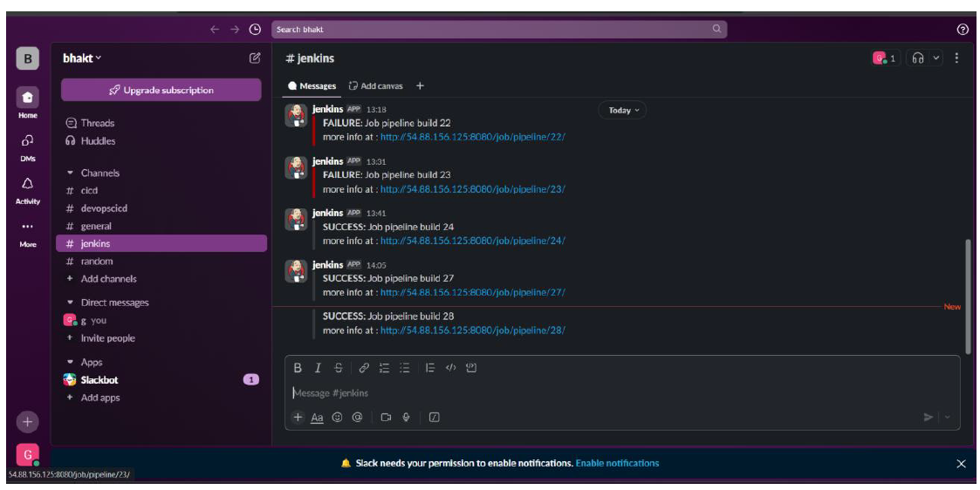The width and height of the screenshot is (980, 490).
Task: Toggle italic formatting in the composer
Action: [x=318, y=368]
